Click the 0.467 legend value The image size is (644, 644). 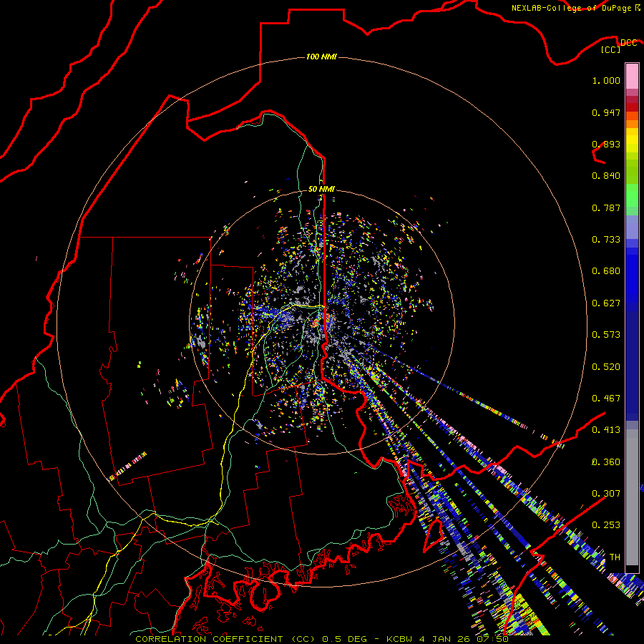coord(606,399)
